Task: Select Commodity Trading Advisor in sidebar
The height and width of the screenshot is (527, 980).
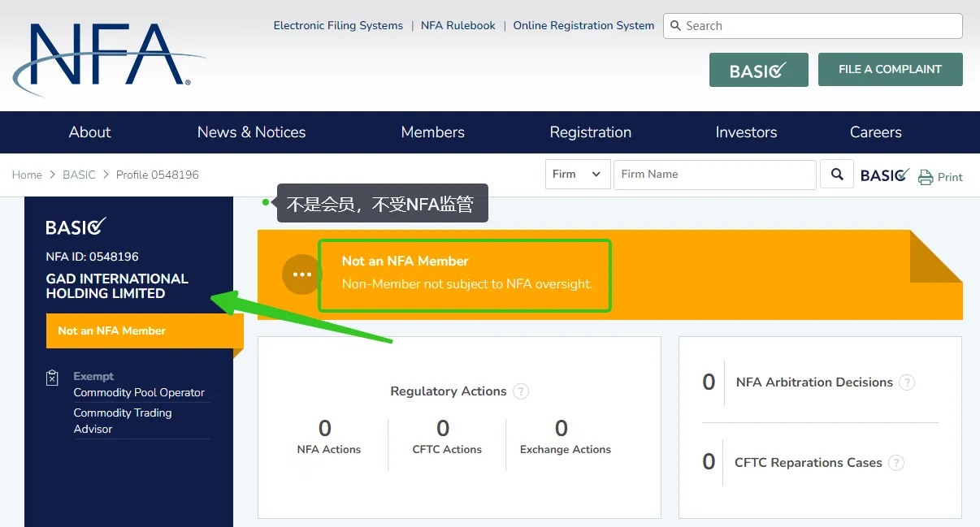Action: pos(123,421)
